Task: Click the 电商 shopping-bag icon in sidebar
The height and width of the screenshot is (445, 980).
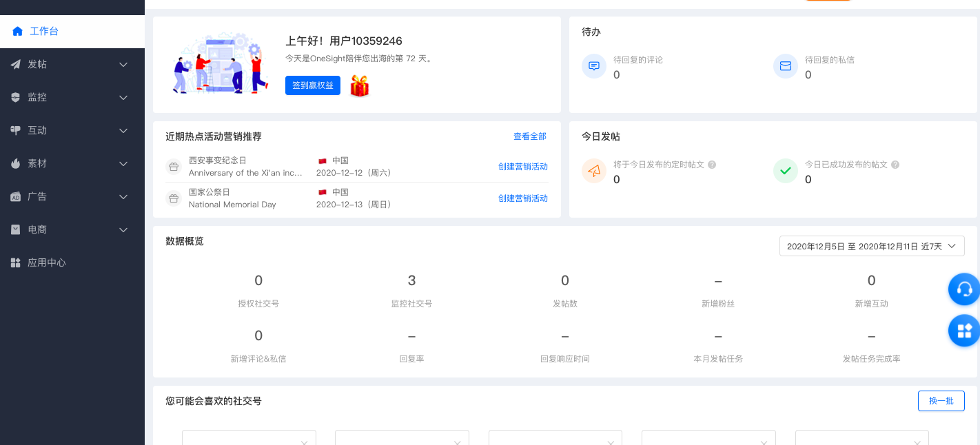Action: point(15,229)
